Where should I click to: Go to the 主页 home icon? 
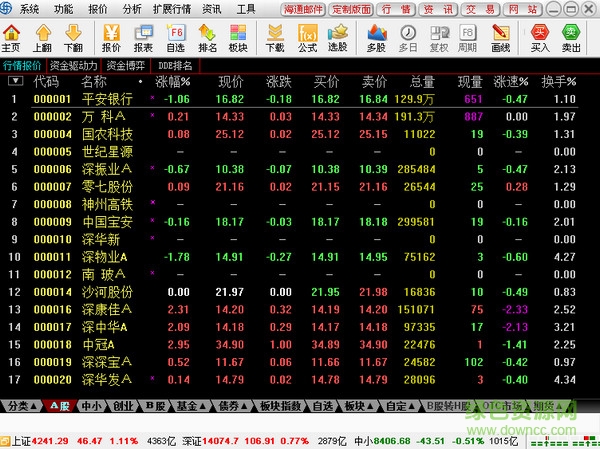click(11, 38)
